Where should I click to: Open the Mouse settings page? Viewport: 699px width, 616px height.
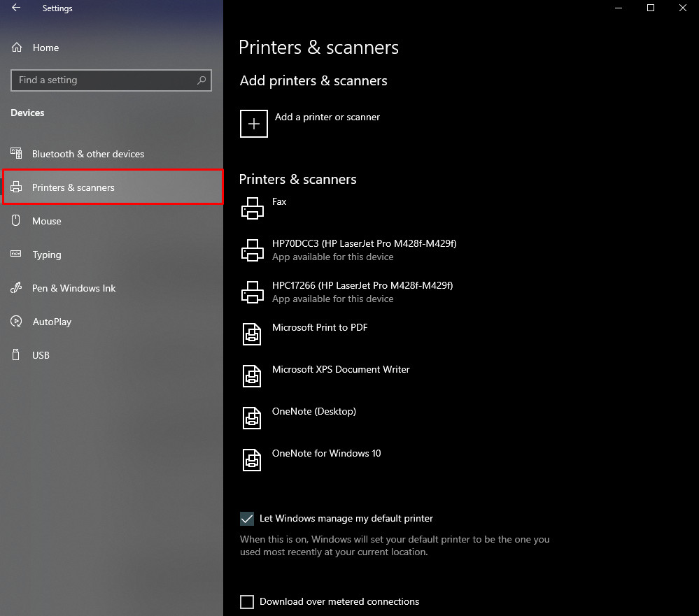pos(111,221)
